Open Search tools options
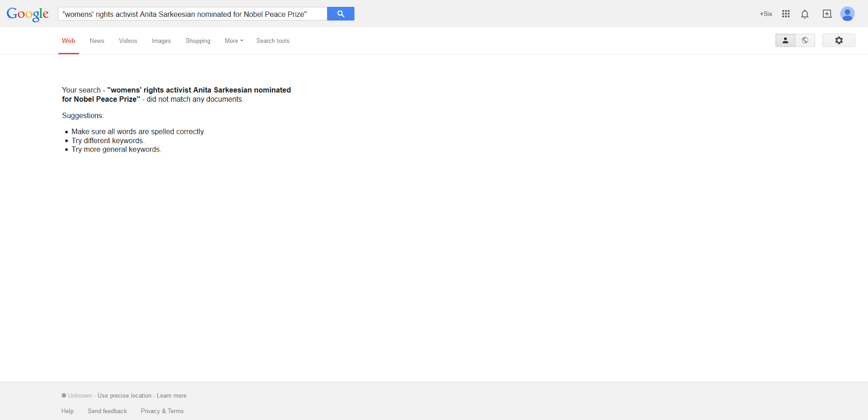The width and height of the screenshot is (868, 420). (x=273, y=41)
